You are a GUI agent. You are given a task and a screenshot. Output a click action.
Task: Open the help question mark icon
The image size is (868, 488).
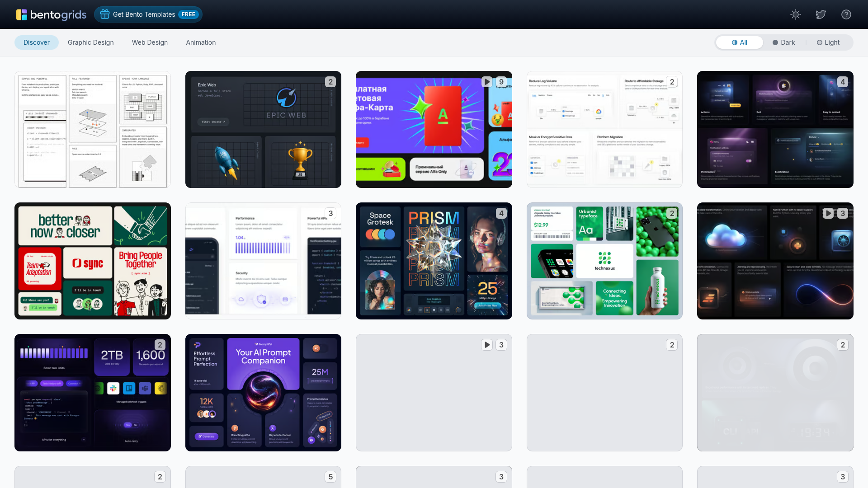pyautogui.click(x=846, y=14)
